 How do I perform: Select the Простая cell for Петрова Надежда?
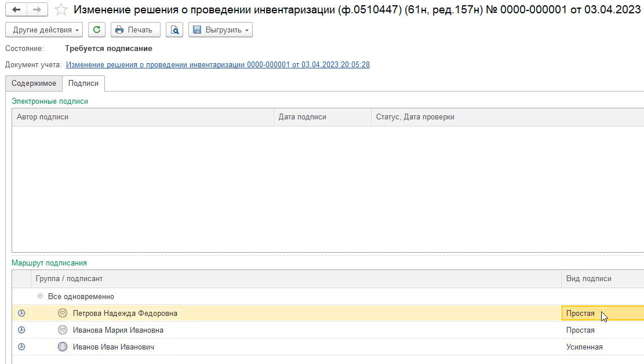[602, 313]
